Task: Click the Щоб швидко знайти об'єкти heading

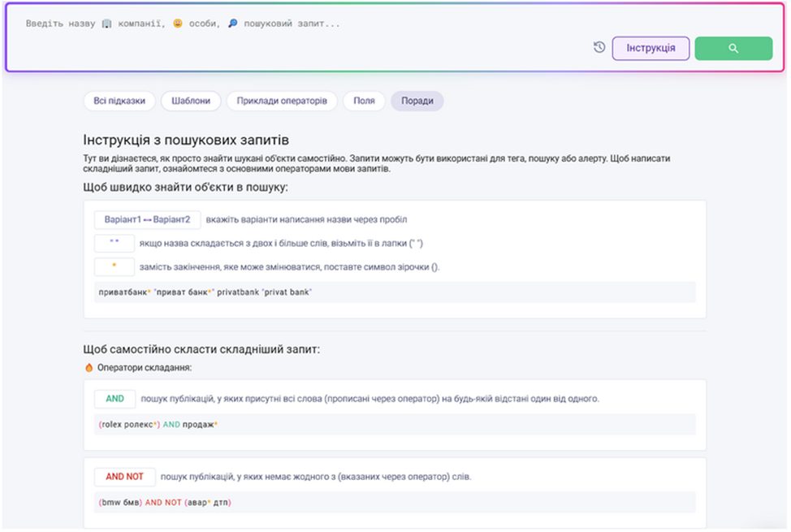Action: click(x=186, y=188)
